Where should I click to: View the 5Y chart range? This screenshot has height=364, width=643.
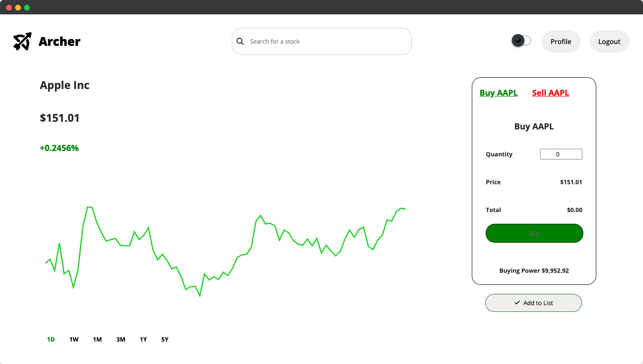165,339
